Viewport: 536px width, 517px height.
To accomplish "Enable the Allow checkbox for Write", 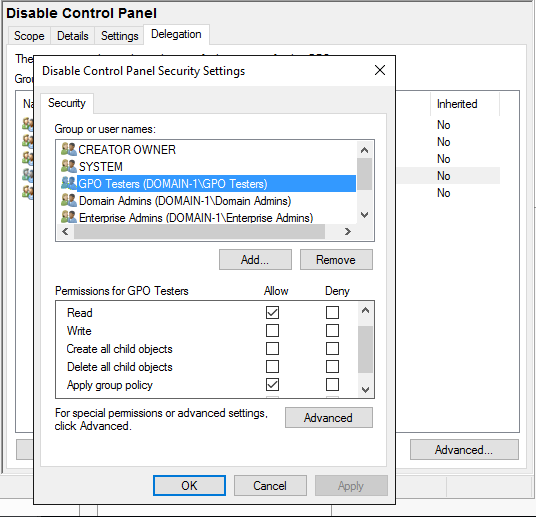I will [272, 331].
